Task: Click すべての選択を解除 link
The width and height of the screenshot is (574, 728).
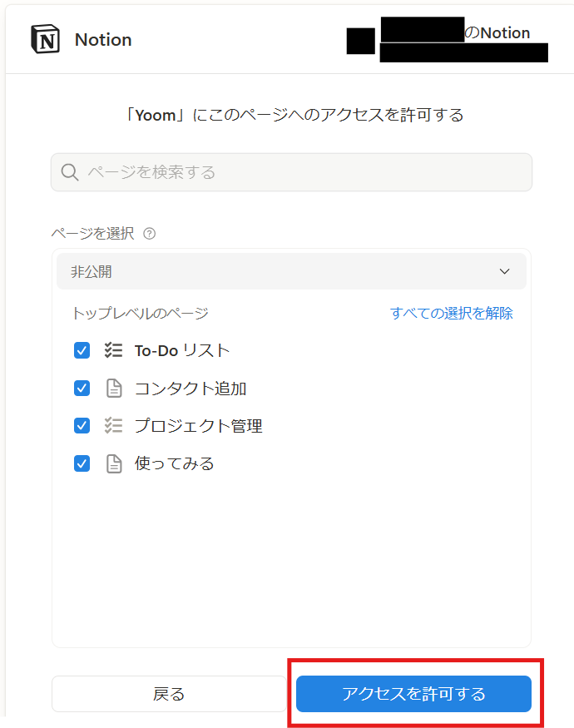Action: click(x=452, y=314)
